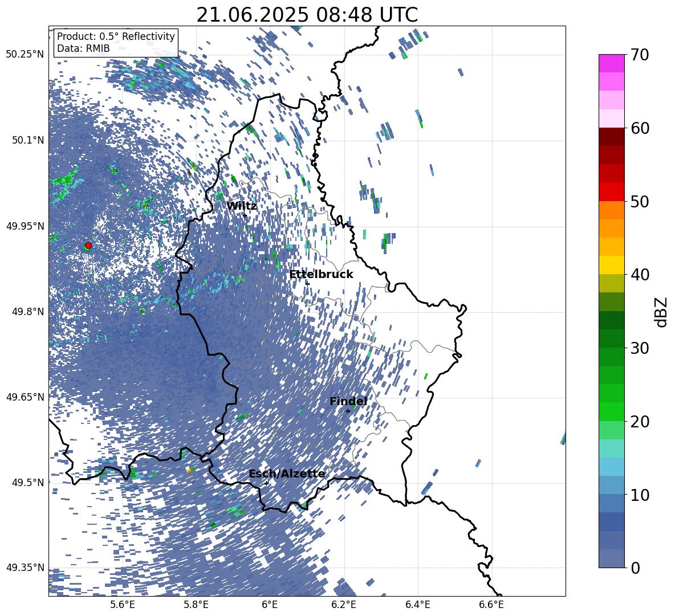Click the yellow colorbar segment at 40

click(x=611, y=266)
